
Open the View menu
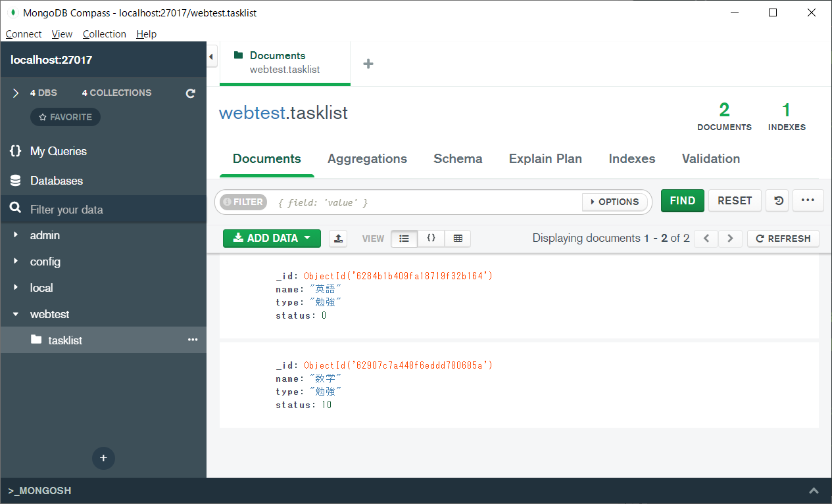62,34
